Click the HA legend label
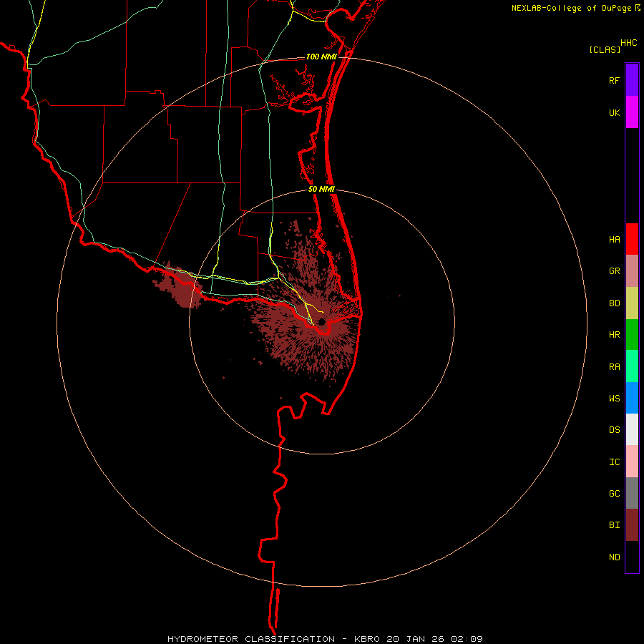 (x=614, y=239)
